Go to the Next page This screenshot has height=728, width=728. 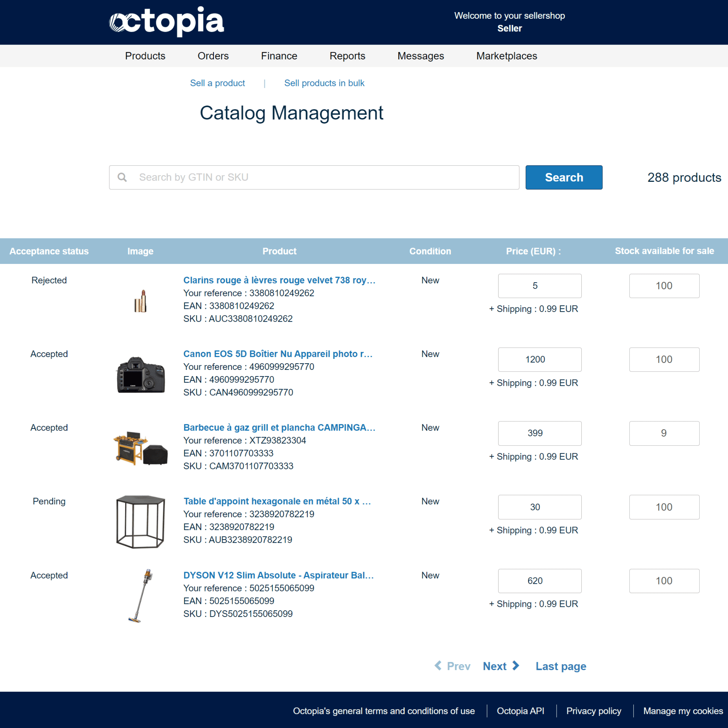click(501, 666)
